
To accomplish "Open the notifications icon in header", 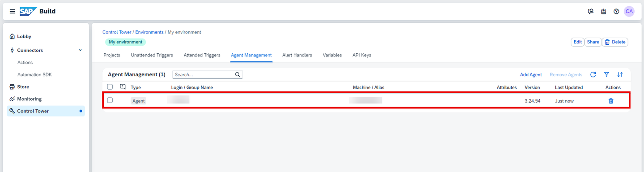I will click(604, 12).
